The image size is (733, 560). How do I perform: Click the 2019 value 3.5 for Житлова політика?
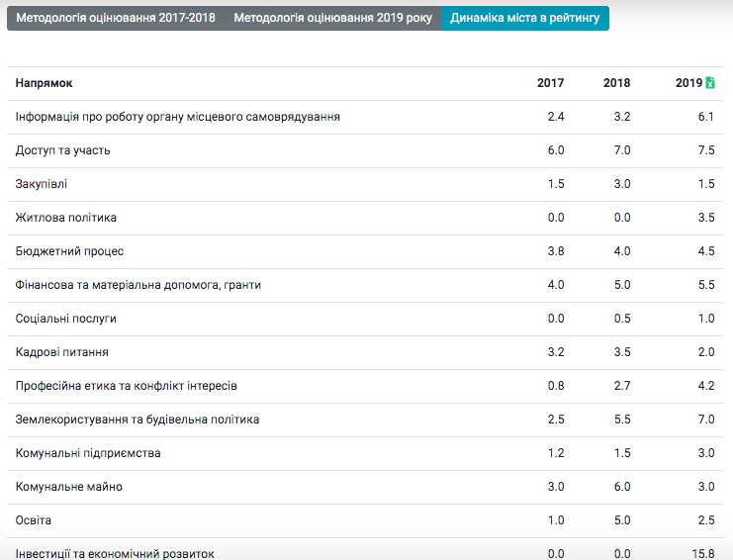(706, 218)
